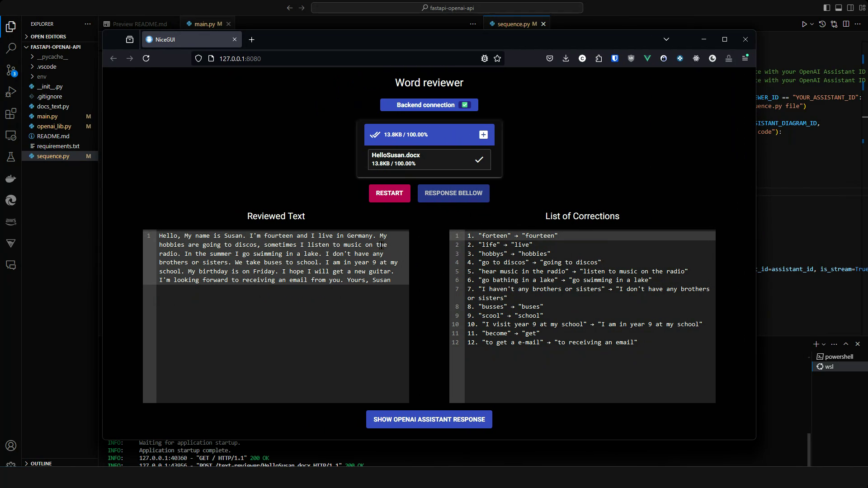Click SHOW OPENAI ASSISTANT RESPONSE button
868x488 pixels.
(429, 419)
